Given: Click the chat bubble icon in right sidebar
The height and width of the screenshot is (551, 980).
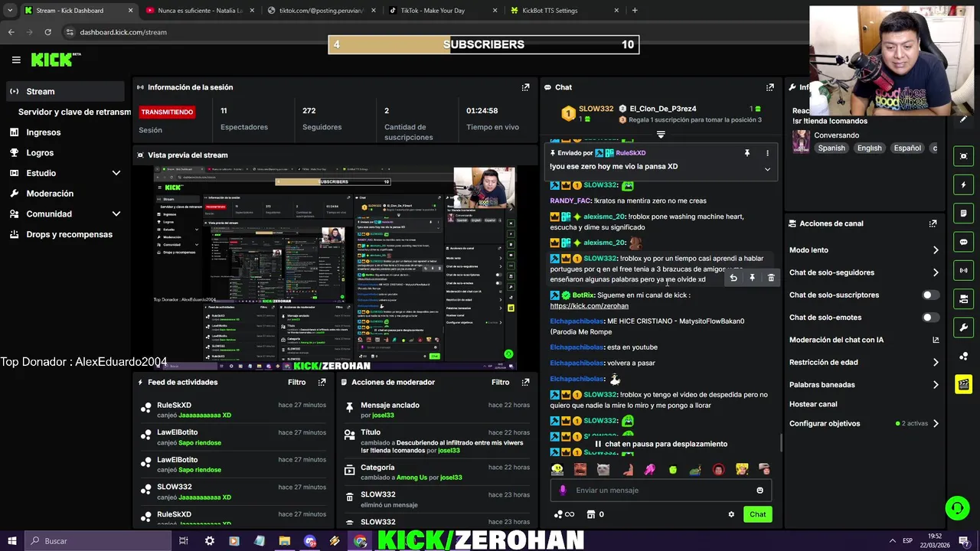Looking at the screenshot, I should pos(963,242).
